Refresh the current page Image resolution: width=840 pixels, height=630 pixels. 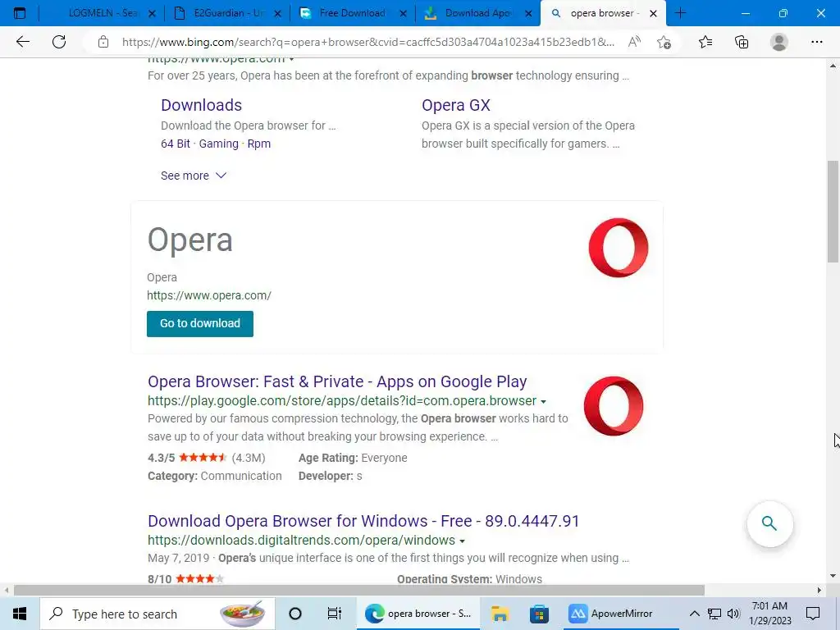click(x=59, y=42)
